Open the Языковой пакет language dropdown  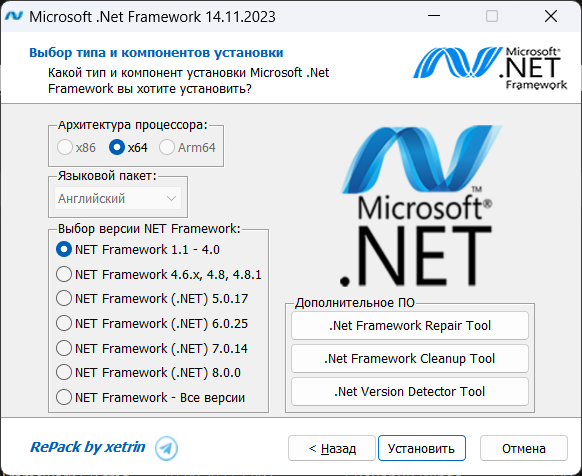click(118, 198)
